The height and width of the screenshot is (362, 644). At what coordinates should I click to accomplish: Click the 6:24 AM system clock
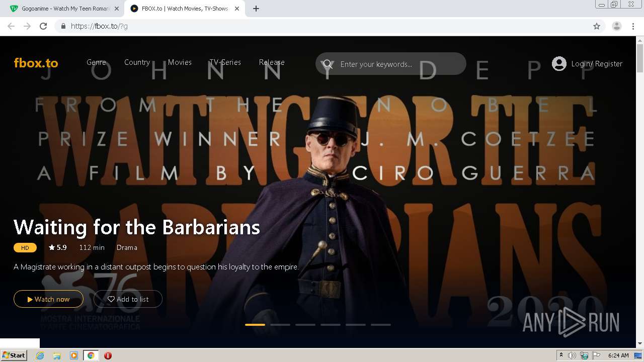tap(618, 355)
